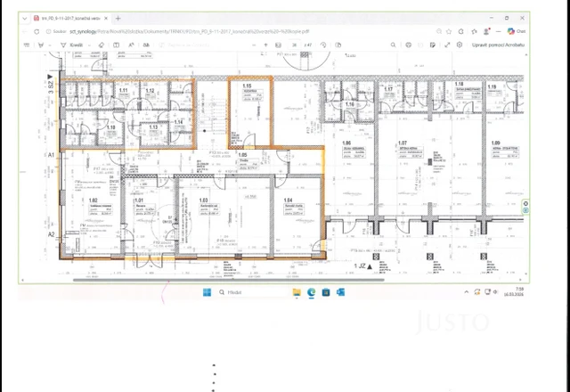Toggle the page view layout icon
This screenshot has width=570, height=392.
point(117,45)
